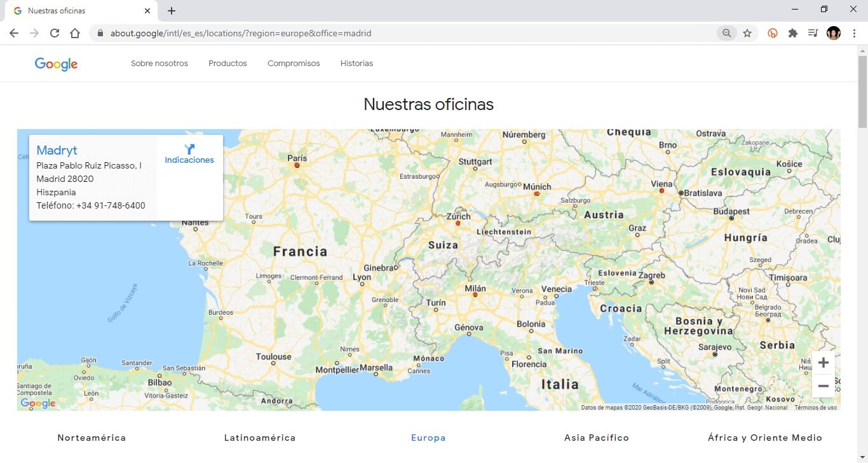Select the Latinoamérica region tab
868x463 pixels.
click(260, 438)
